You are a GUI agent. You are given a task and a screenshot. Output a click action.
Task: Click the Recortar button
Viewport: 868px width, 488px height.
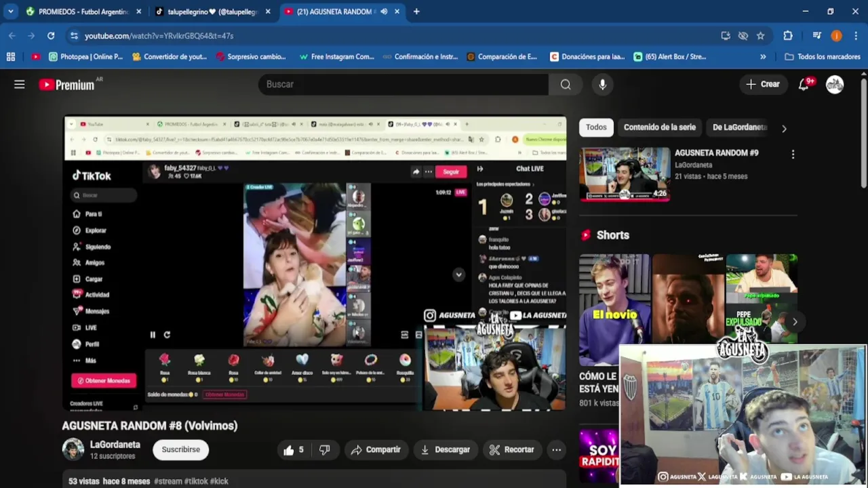pyautogui.click(x=511, y=449)
